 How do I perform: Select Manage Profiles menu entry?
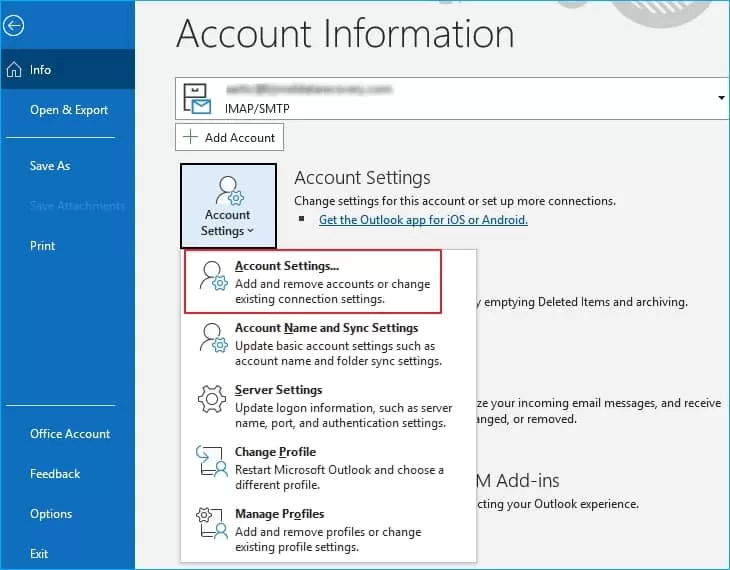tap(328, 529)
